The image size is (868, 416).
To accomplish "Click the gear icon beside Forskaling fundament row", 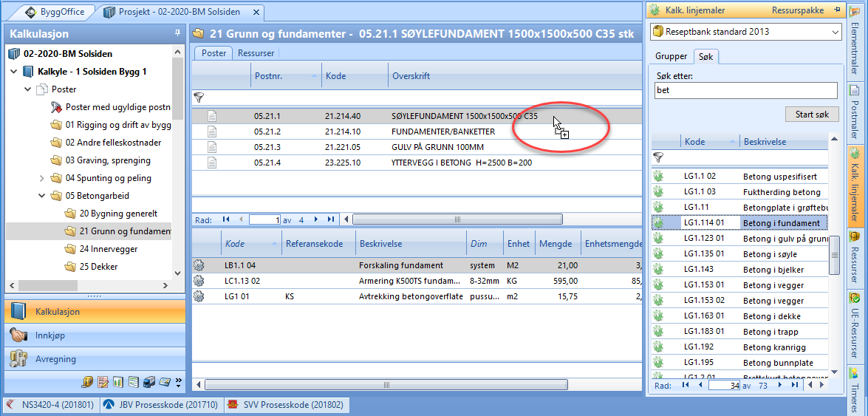I will pyautogui.click(x=199, y=265).
